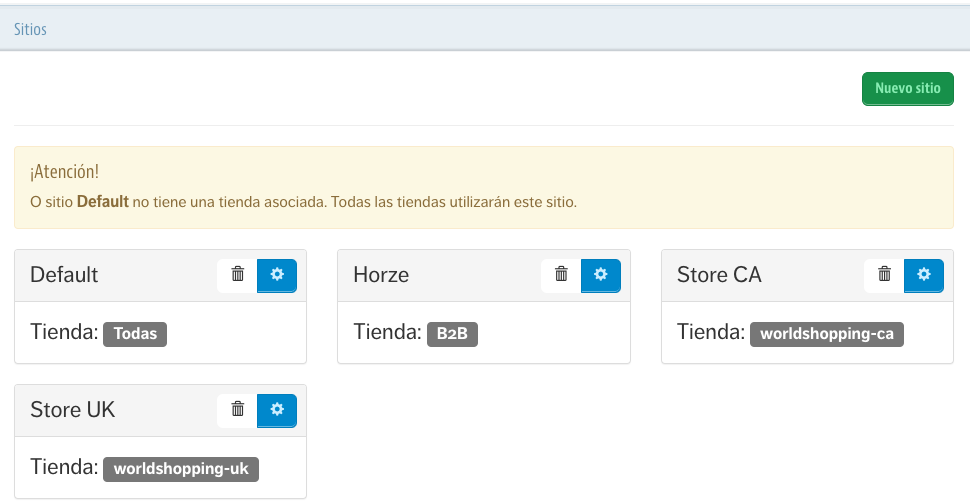Click the B2B store badge
970x504 pixels.
click(x=452, y=334)
